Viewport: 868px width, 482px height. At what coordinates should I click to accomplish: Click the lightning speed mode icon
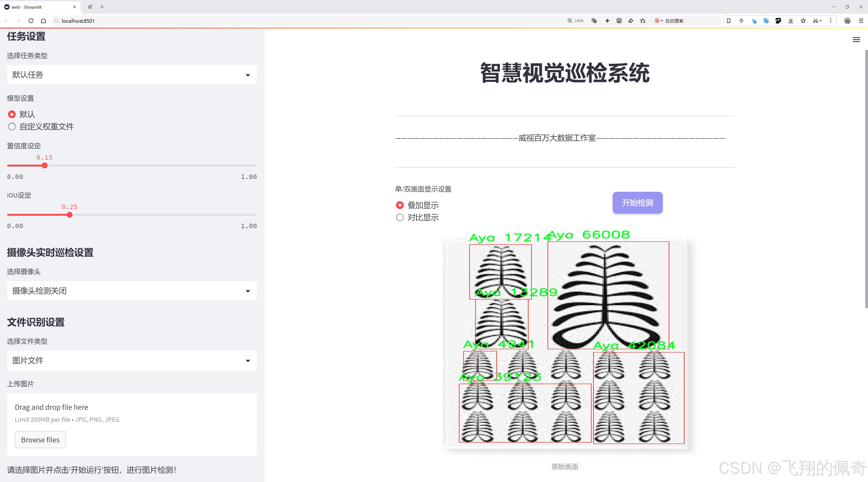tap(607, 20)
